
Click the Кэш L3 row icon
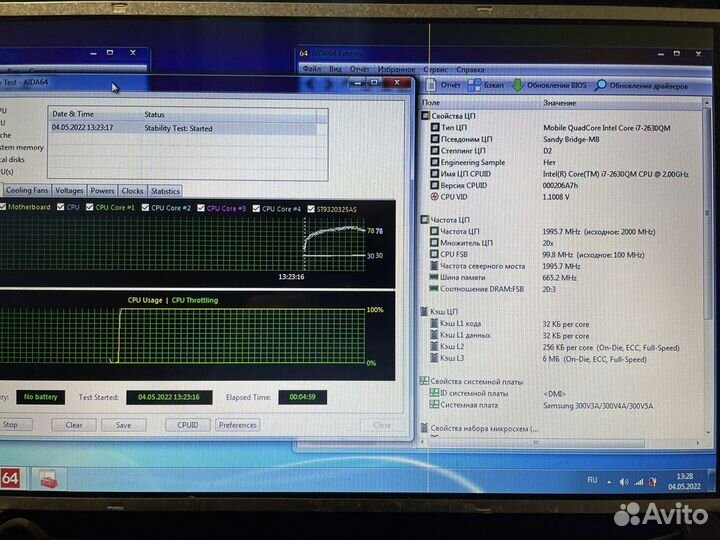[x=434, y=358]
